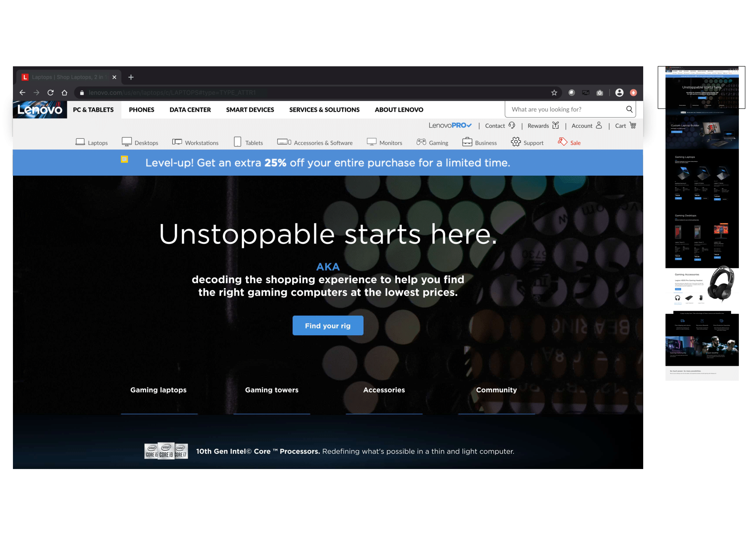Click the Sale tag icon

pos(562,142)
